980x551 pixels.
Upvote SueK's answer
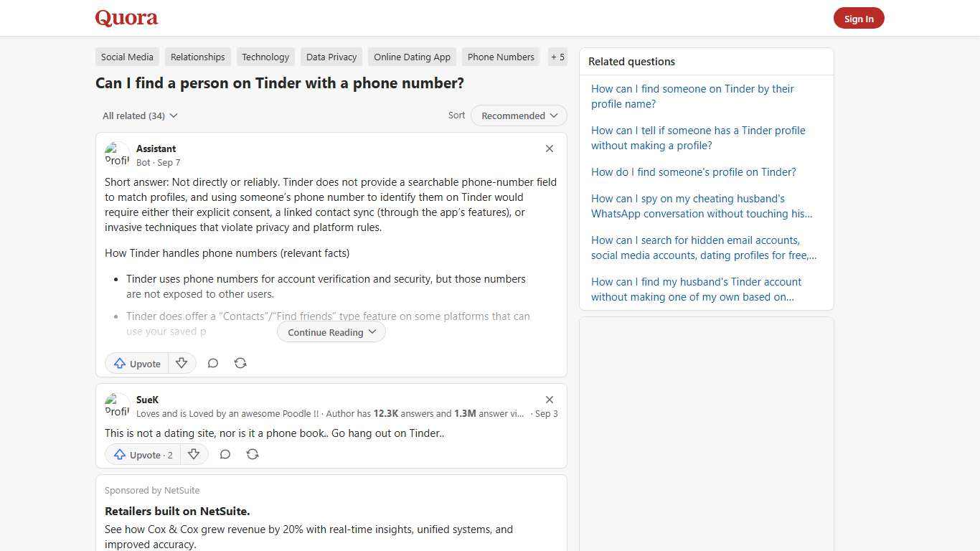click(142, 454)
